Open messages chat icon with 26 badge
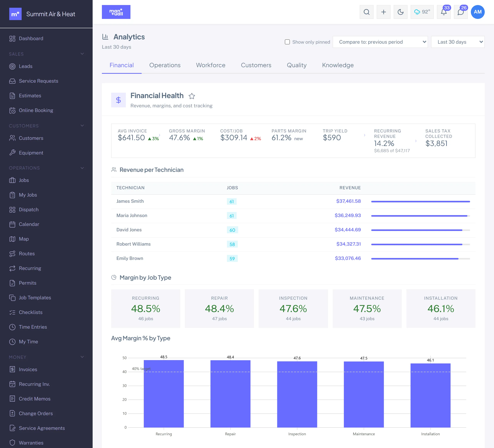This screenshot has height=448, width=494. click(x=461, y=12)
